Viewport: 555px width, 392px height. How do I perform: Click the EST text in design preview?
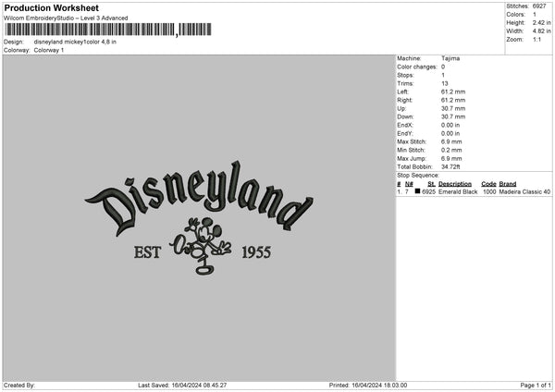tap(147, 252)
